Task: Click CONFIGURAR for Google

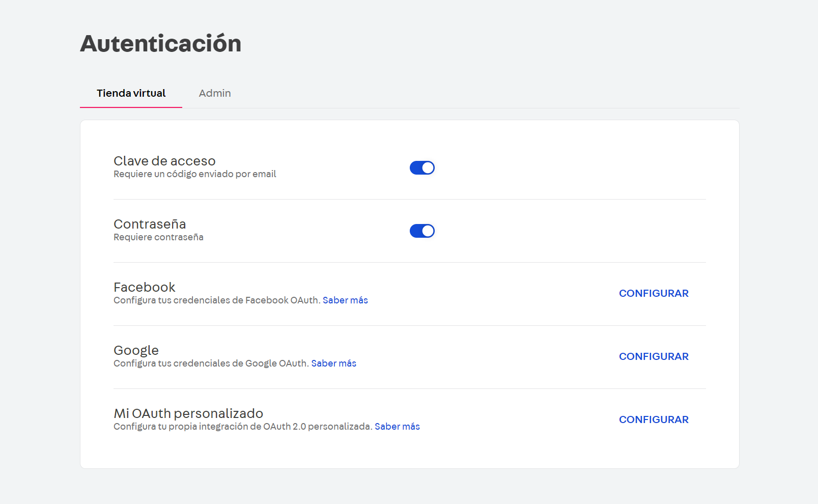Action: click(x=654, y=356)
